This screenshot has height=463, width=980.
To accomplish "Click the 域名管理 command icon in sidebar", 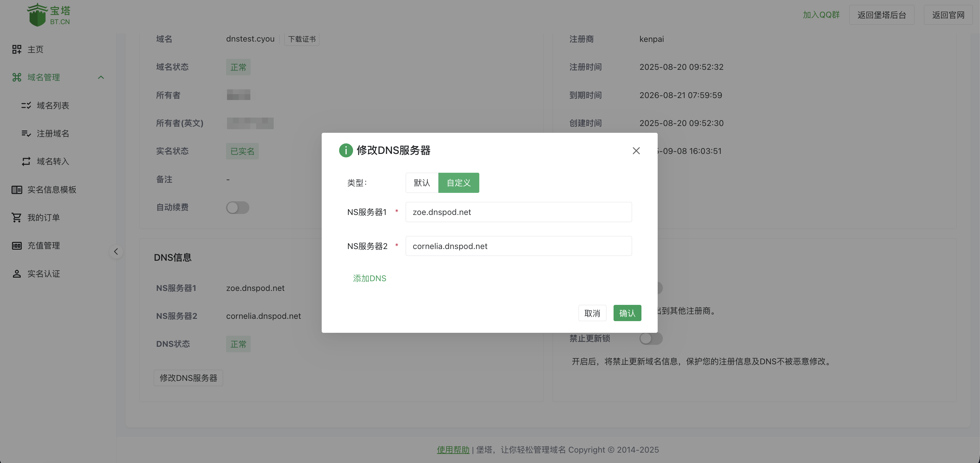I will pos(17,77).
